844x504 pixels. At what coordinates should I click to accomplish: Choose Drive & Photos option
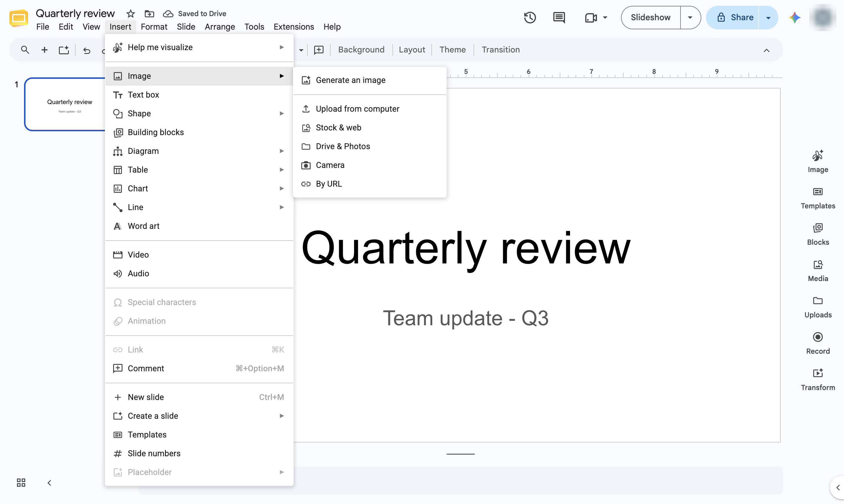point(370,147)
